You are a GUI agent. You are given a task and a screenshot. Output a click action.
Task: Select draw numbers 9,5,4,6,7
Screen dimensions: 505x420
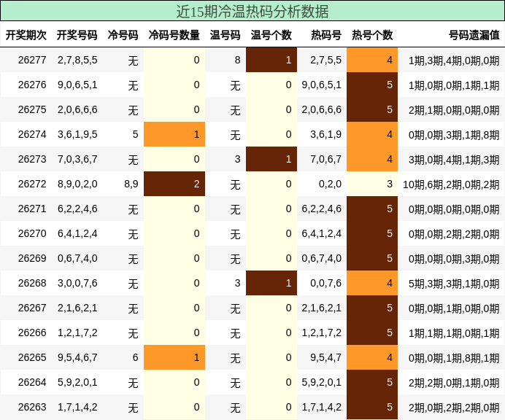(77, 357)
